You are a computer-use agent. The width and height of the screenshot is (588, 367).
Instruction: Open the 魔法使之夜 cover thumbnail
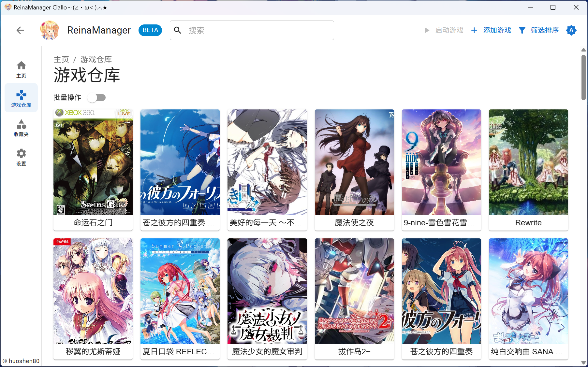pos(354,162)
